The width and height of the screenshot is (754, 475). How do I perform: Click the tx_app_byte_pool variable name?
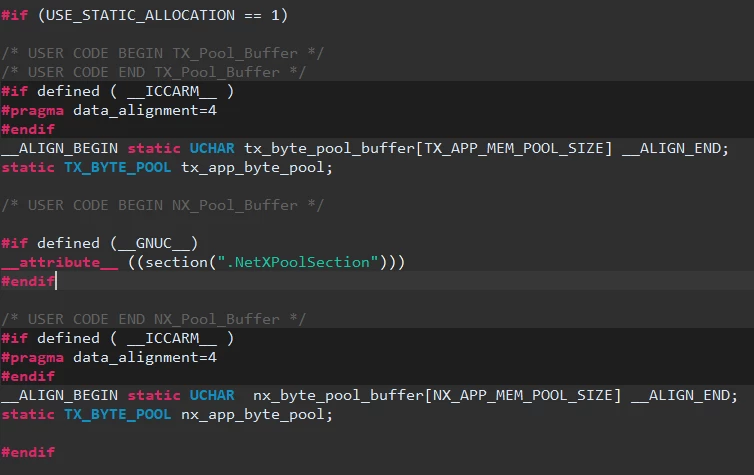point(253,167)
